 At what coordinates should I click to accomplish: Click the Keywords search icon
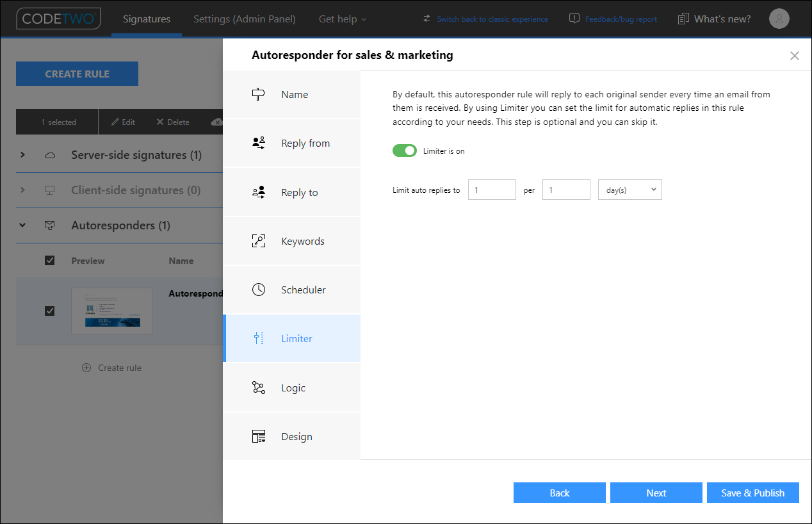tap(258, 241)
